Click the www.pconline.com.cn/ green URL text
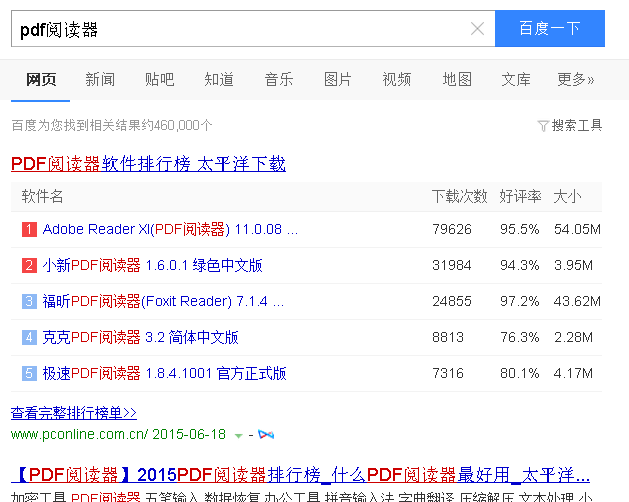The image size is (629, 502). point(79,435)
